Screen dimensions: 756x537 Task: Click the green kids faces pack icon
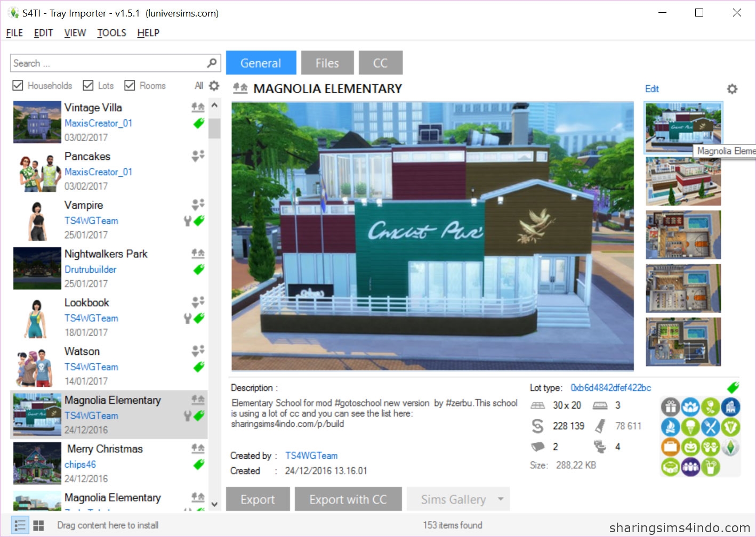click(x=710, y=446)
